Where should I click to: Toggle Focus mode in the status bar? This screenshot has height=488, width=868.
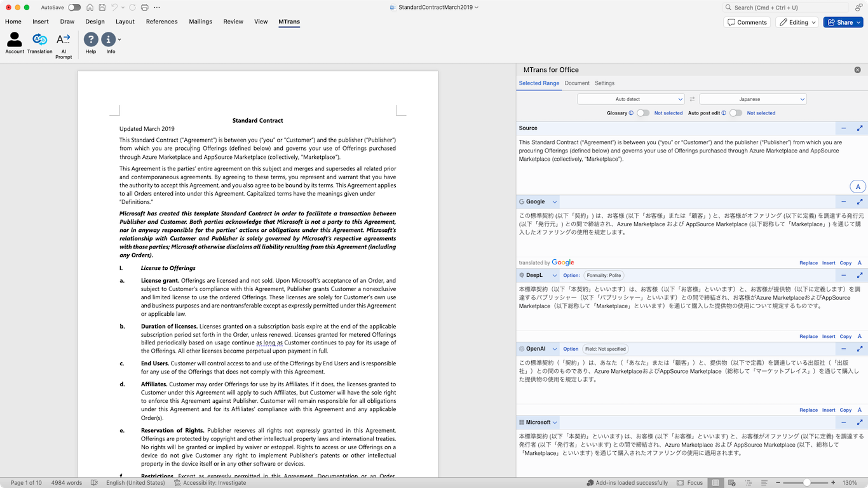click(689, 483)
